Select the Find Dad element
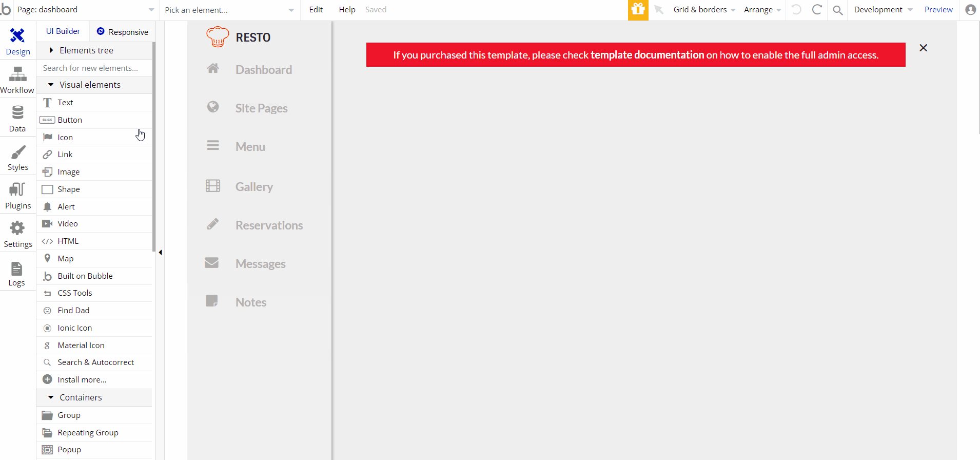The height and width of the screenshot is (460, 980). (94, 311)
